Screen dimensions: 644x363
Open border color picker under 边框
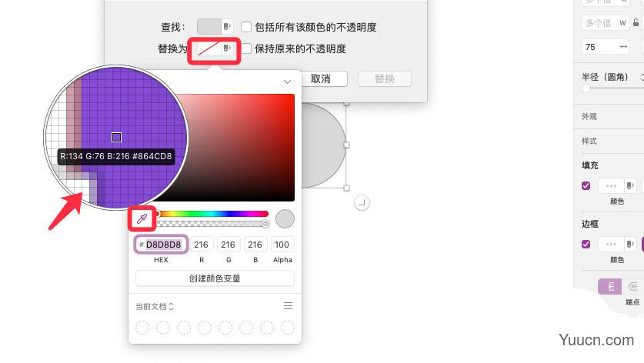[616, 244]
